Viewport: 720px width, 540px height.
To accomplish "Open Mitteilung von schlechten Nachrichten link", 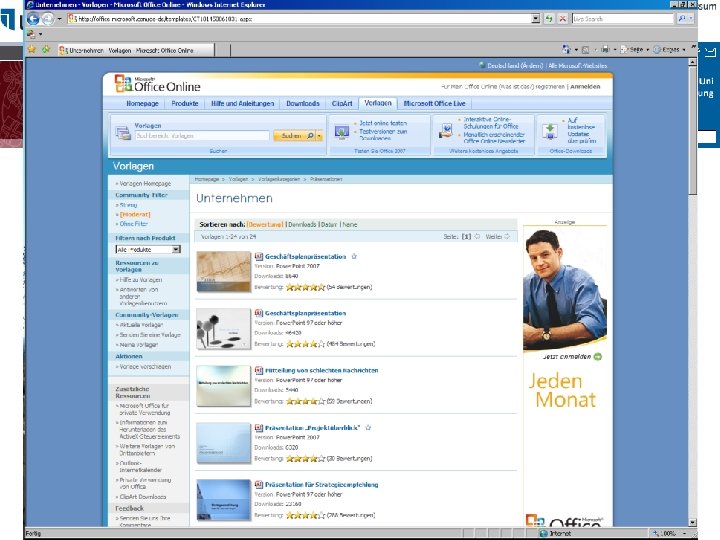I will [321, 370].
